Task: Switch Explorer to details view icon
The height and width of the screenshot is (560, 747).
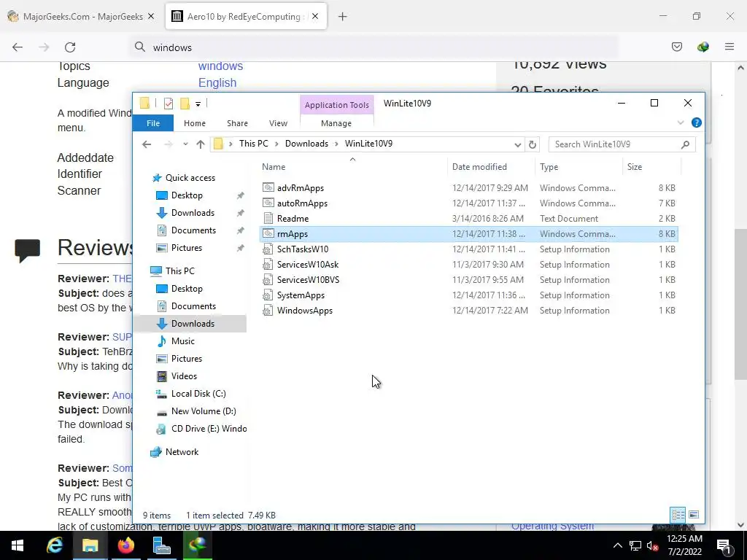Action: point(678,515)
